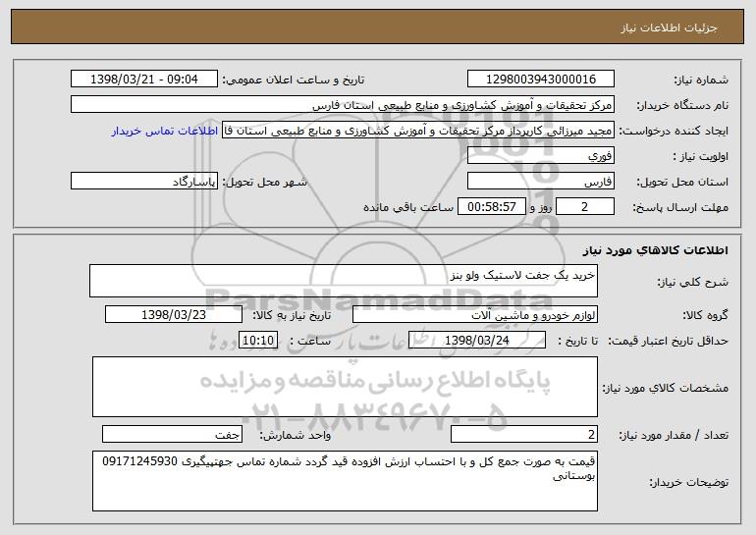
Task: Click the province field showing فارس
Action: pyautogui.click(x=540, y=182)
